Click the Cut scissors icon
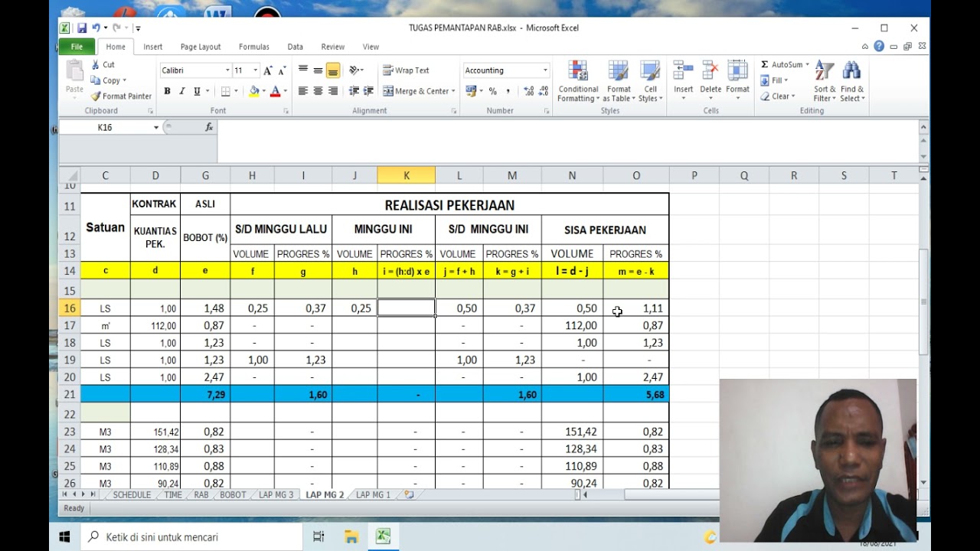The height and width of the screenshot is (551, 980). point(96,65)
